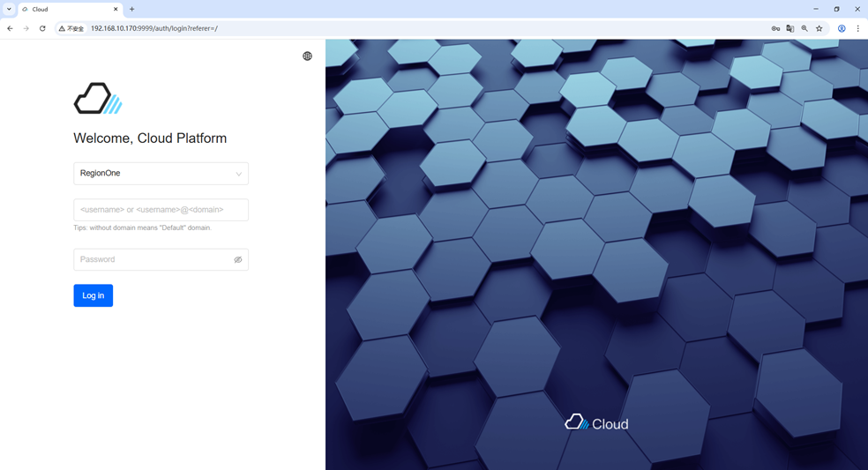
Task: Select the Cloud browser tab
Action: tap(66, 10)
